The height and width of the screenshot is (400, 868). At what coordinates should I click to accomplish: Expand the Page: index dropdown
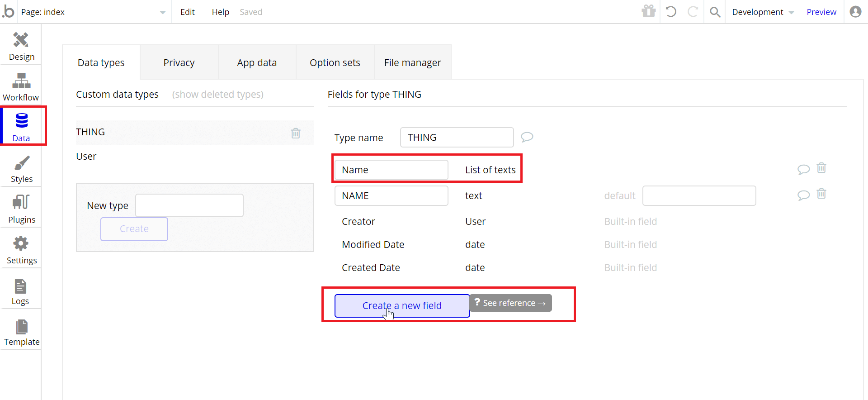point(93,12)
